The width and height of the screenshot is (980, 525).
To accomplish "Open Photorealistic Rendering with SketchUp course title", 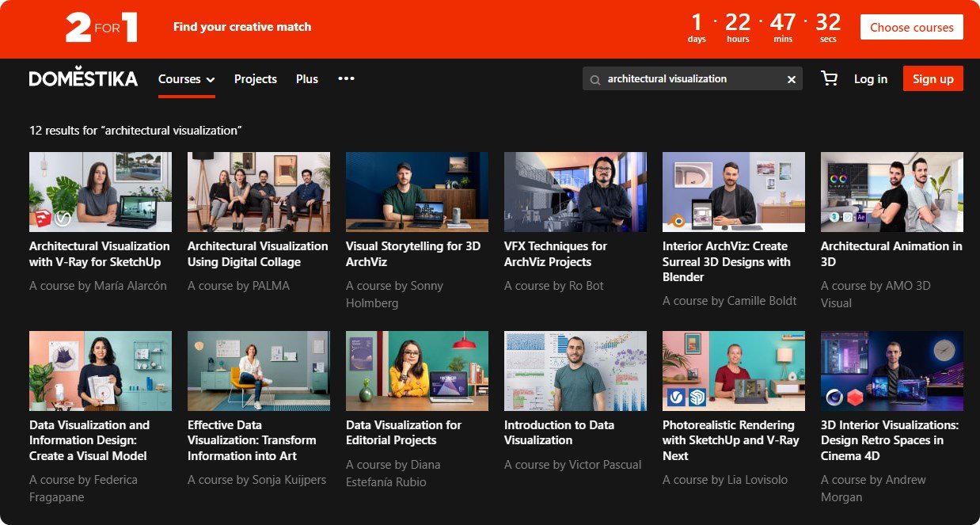I will pos(731,440).
